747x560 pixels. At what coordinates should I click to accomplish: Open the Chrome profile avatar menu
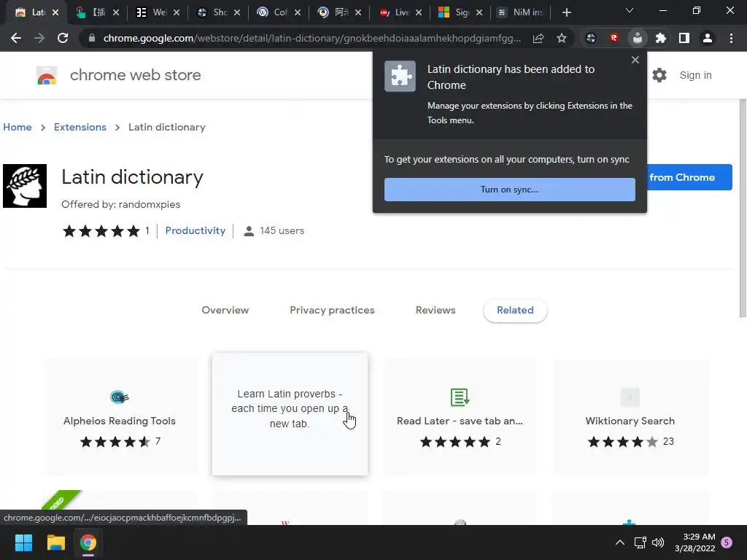(708, 38)
